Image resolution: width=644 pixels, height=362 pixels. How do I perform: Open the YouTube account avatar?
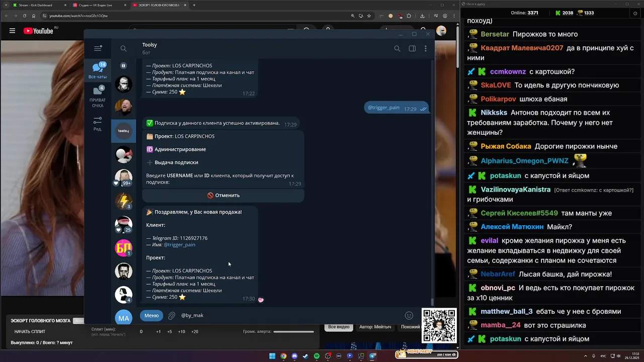click(441, 31)
